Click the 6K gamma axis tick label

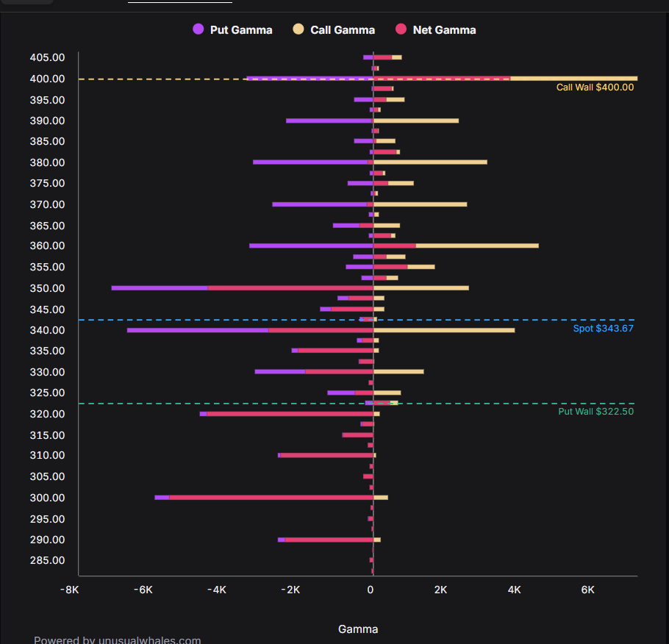pyautogui.click(x=588, y=590)
